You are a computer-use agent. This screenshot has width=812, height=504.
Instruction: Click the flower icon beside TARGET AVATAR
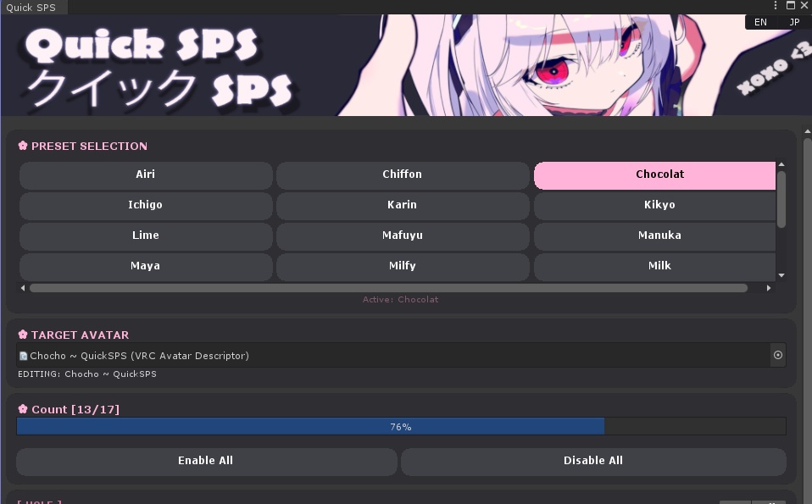click(x=21, y=335)
